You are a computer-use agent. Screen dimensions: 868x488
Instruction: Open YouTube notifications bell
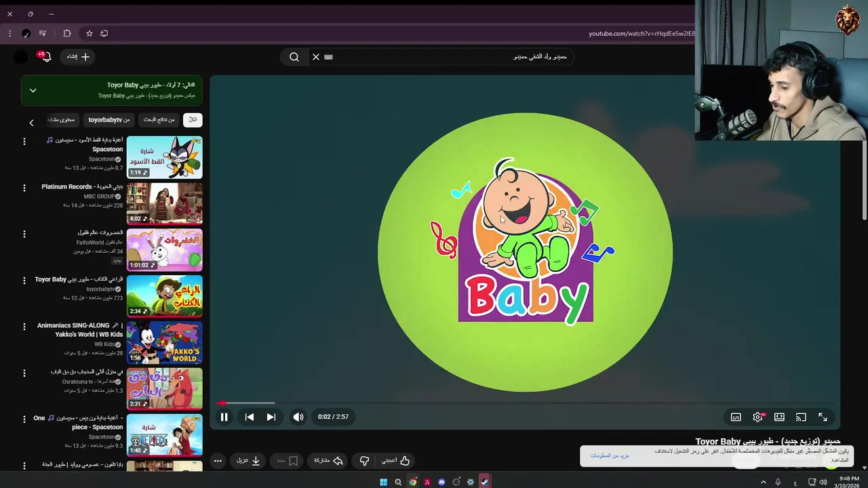45,57
